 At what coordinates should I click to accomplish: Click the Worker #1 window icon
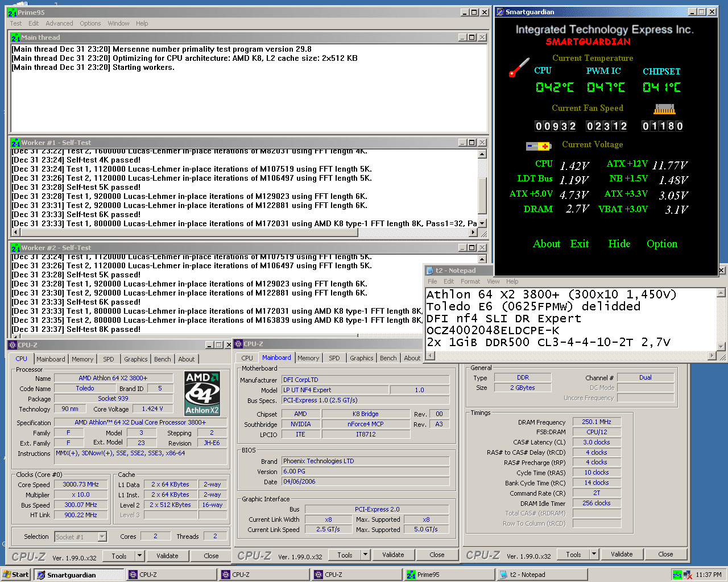[16, 143]
